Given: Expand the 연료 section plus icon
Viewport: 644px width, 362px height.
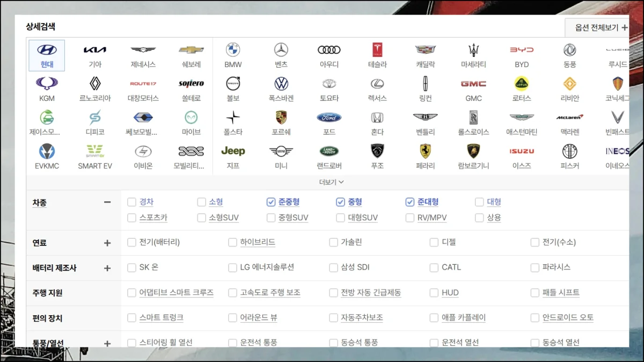Looking at the screenshot, I should point(107,243).
